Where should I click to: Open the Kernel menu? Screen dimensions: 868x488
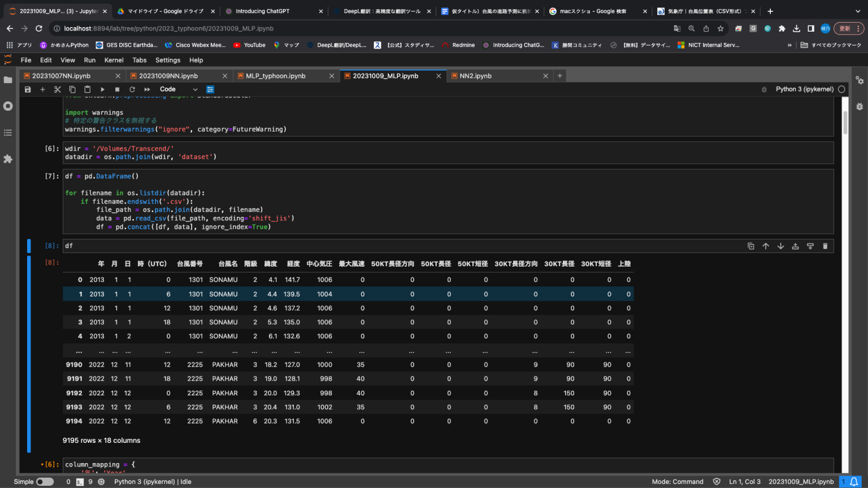click(114, 60)
